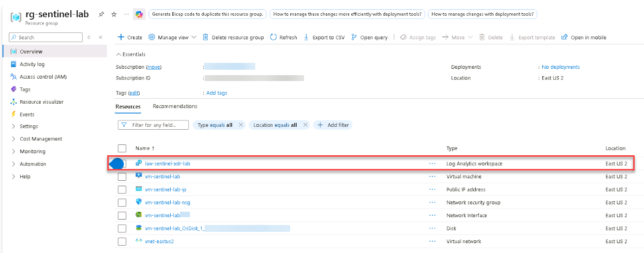Select all resources with header checkbox
644x253 pixels.
pos(122,148)
